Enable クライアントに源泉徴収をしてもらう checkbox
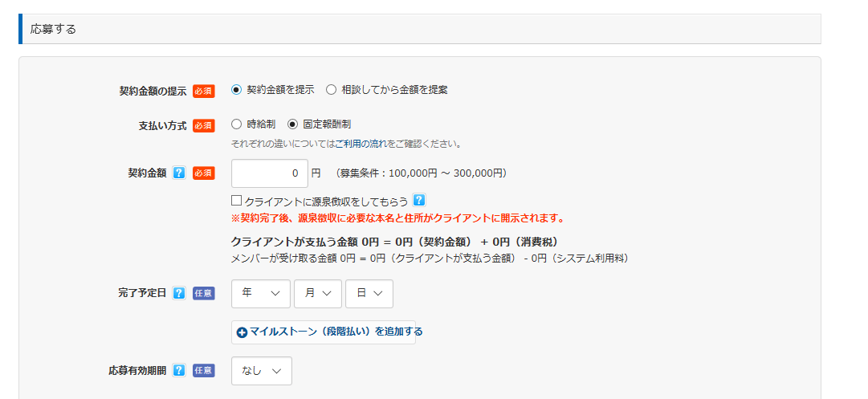 [237, 201]
